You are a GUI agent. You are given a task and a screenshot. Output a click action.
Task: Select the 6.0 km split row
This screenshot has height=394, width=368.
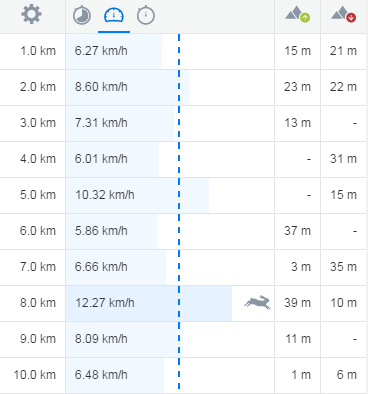(x=183, y=231)
